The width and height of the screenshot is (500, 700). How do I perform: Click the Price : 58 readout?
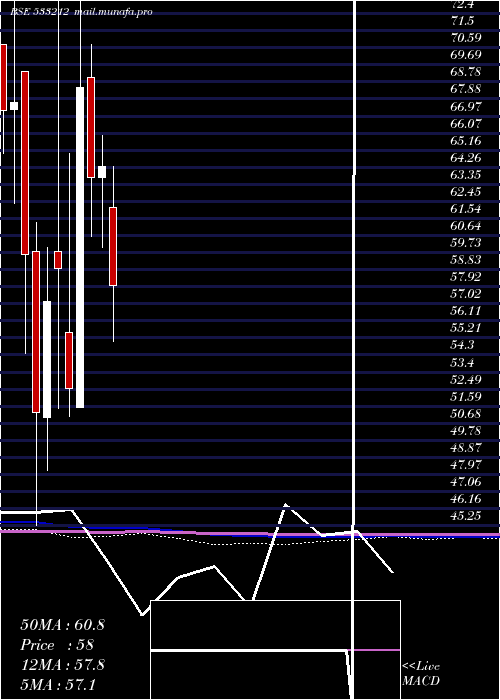click(x=57, y=645)
